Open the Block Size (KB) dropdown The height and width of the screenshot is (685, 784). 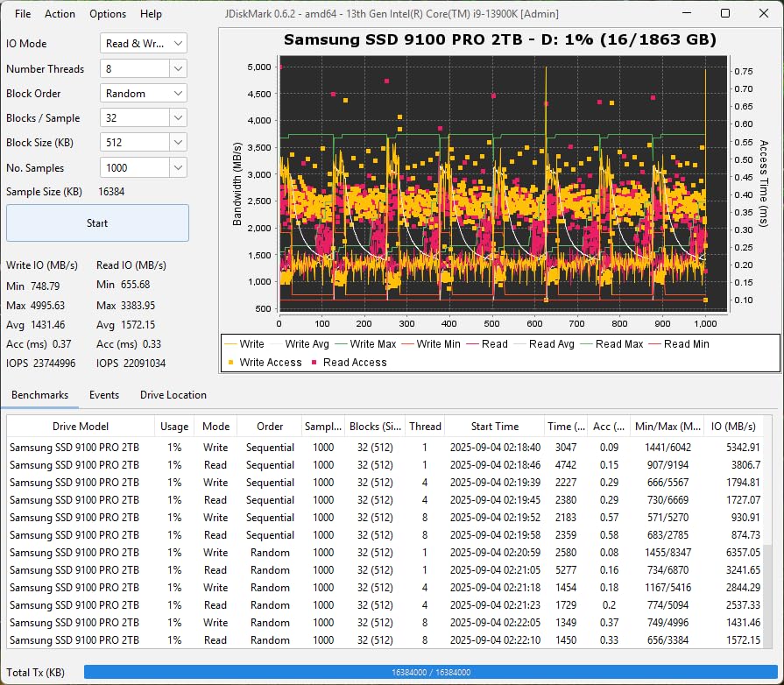tap(143, 141)
